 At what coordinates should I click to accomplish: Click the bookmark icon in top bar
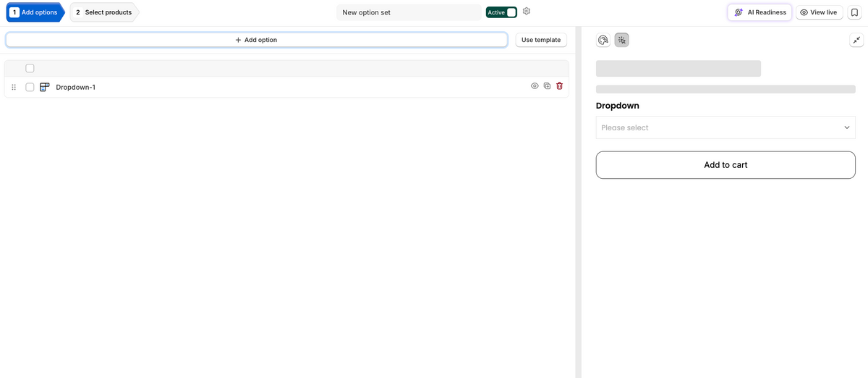[x=854, y=12]
